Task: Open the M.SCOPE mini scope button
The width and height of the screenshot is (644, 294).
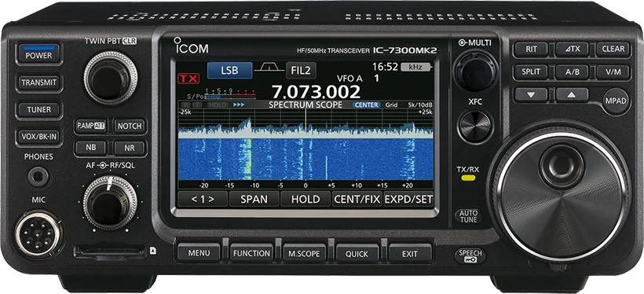Action: click(305, 253)
